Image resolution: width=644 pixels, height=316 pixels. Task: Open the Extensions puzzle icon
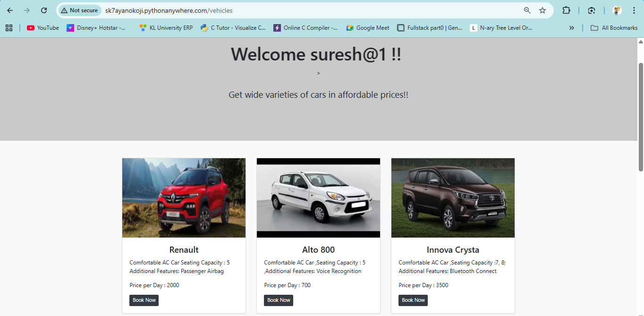pyautogui.click(x=566, y=10)
